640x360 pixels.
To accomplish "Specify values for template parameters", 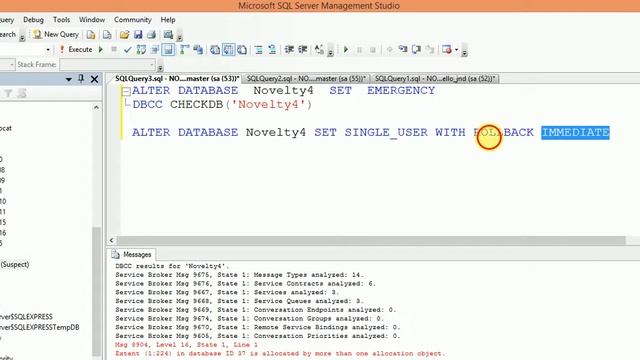I will click(320, 50).
